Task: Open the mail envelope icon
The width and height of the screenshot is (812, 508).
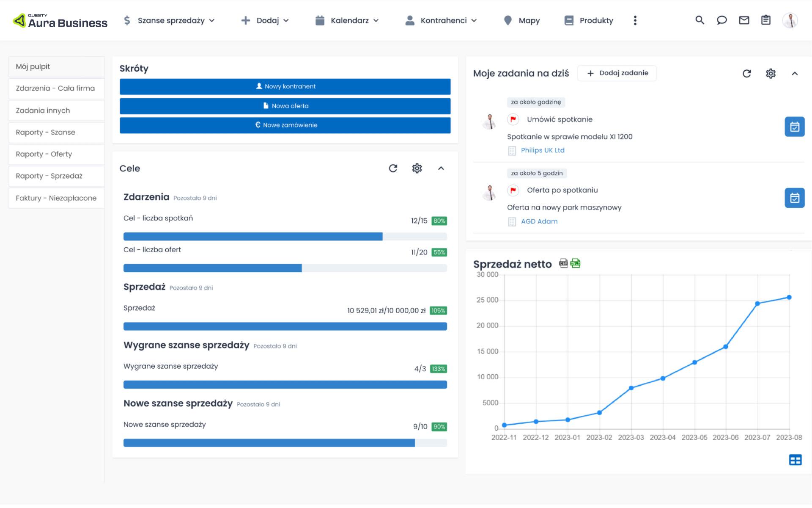Action: [744, 20]
